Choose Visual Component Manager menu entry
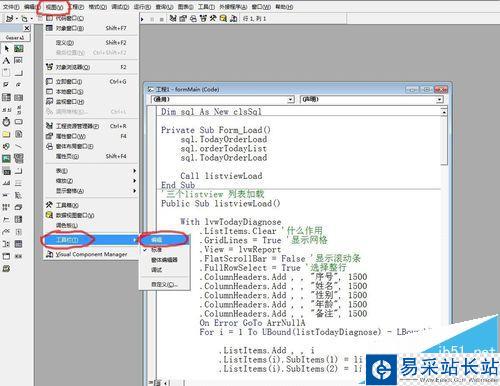Screen dimensions: 500x386 91,254
